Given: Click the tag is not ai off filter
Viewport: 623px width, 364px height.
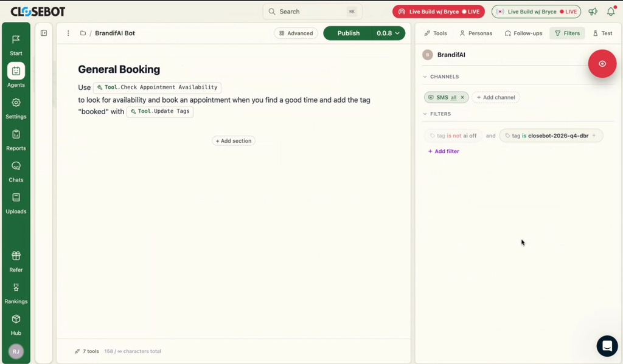Looking at the screenshot, I should click(453, 136).
